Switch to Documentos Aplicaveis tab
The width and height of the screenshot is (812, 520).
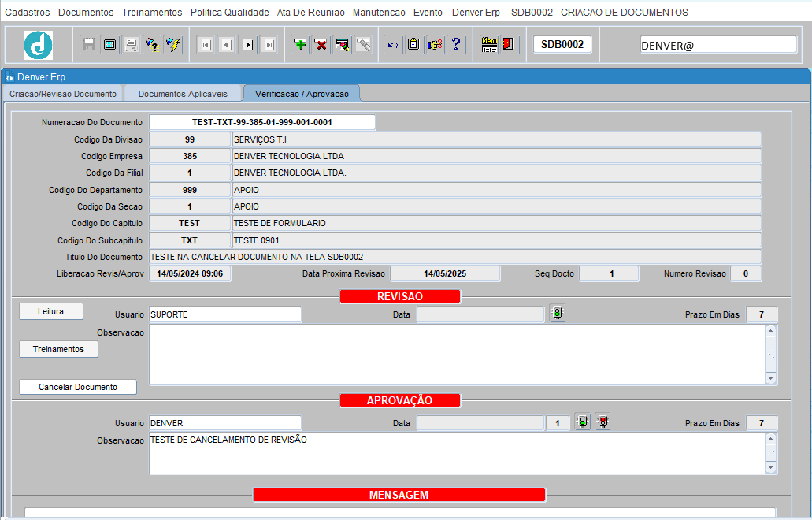(183, 94)
